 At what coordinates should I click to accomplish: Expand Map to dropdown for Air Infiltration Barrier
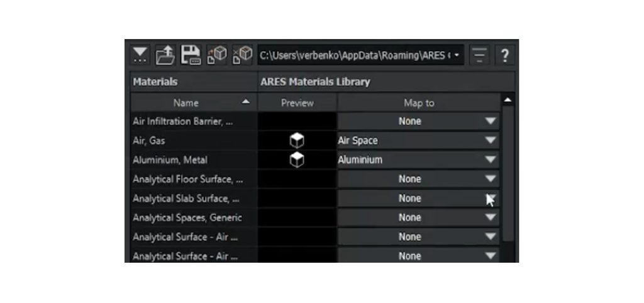coord(491,122)
